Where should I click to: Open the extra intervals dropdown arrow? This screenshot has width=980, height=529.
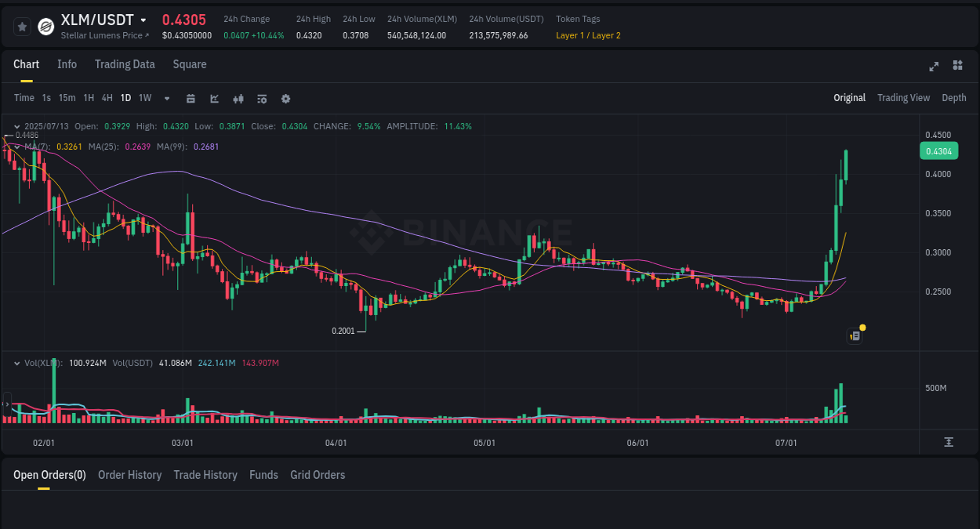165,99
